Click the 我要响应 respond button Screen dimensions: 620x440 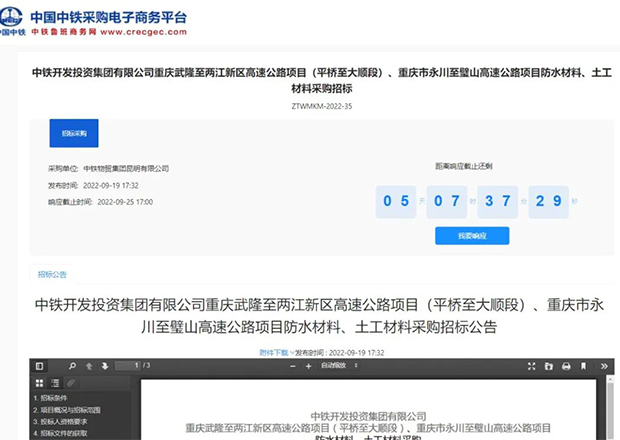(x=472, y=236)
